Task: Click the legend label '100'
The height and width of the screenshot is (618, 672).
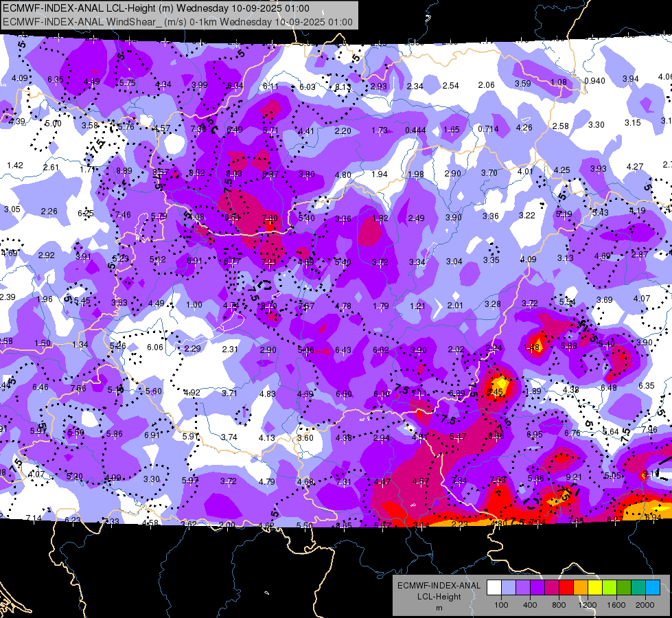Action: [501, 605]
